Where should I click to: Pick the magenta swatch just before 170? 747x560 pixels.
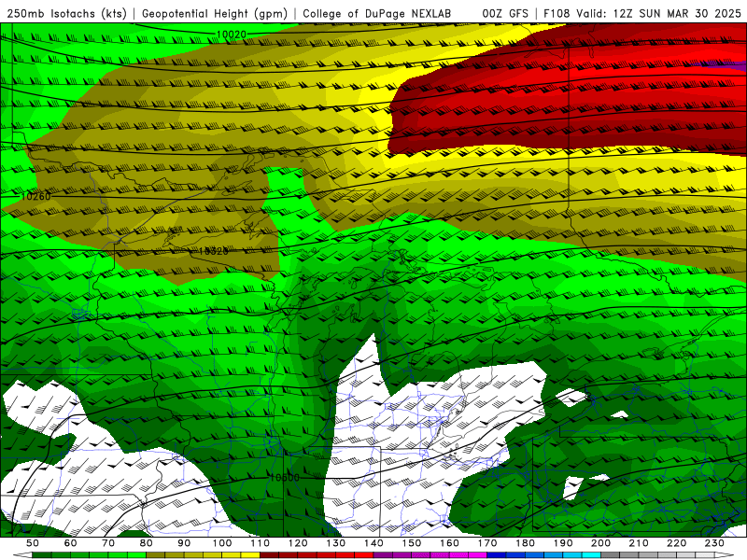pyautogui.click(x=477, y=555)
